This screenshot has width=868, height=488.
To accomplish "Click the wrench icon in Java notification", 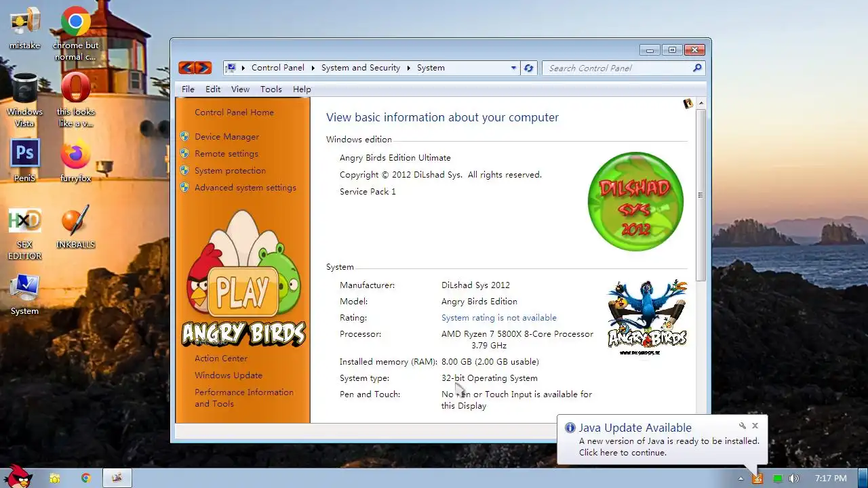I will click(x=742, y=426).
